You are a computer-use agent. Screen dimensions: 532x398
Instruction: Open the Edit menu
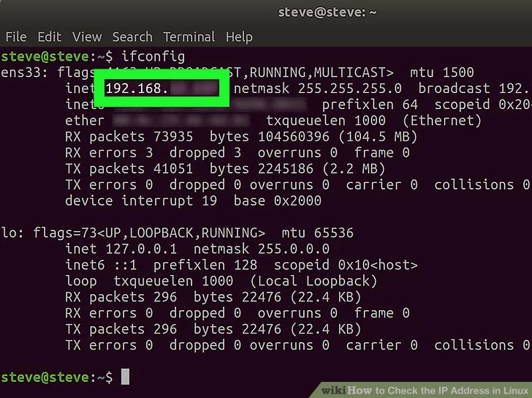tap(50, 37)
